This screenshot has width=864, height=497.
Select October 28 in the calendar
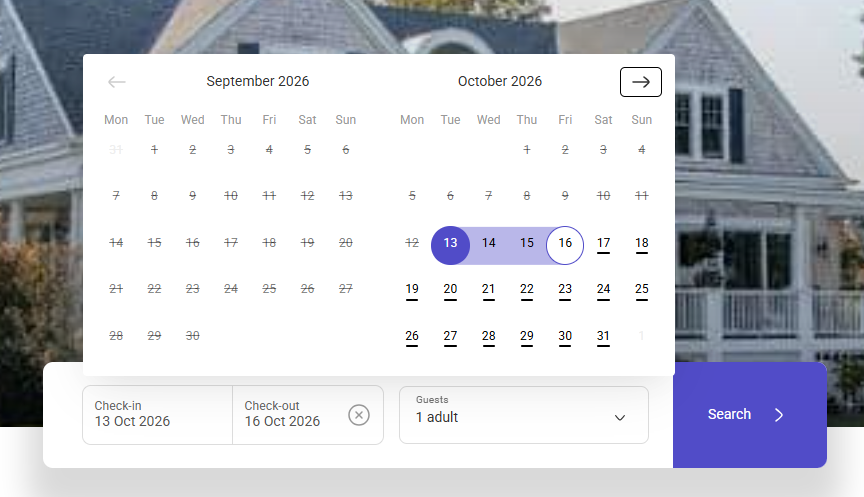point(488,338)
